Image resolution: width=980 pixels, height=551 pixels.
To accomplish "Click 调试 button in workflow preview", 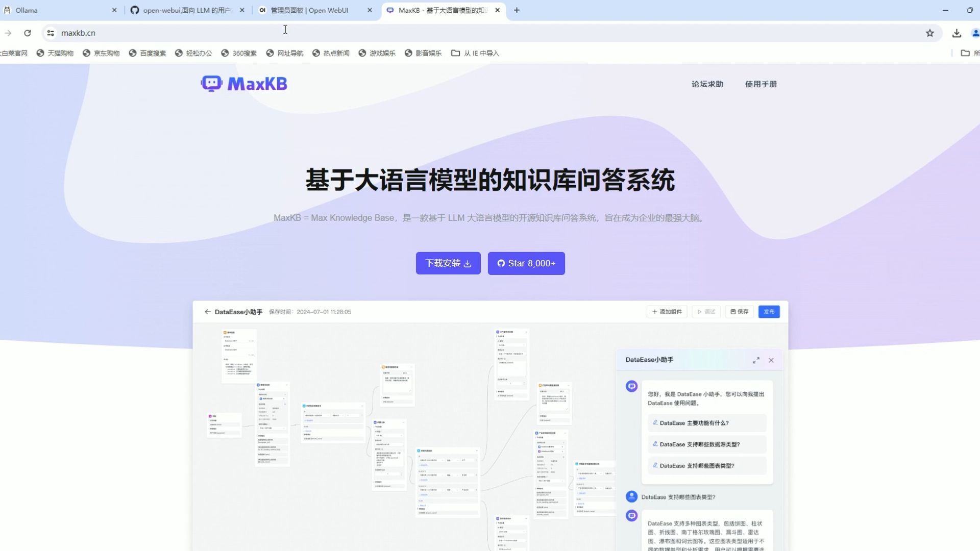I will 706,312.
